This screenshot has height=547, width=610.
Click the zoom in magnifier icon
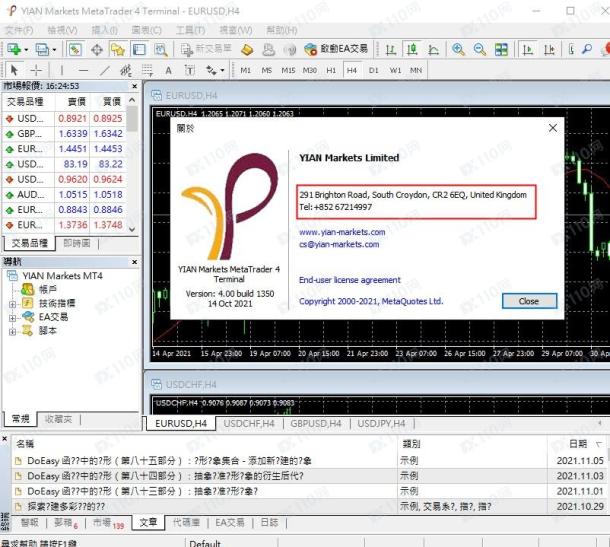[458, 49]
